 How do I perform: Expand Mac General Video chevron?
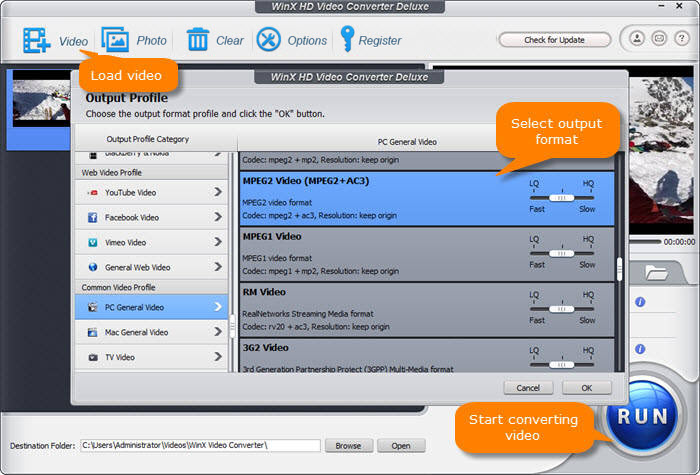pos(217,332)
